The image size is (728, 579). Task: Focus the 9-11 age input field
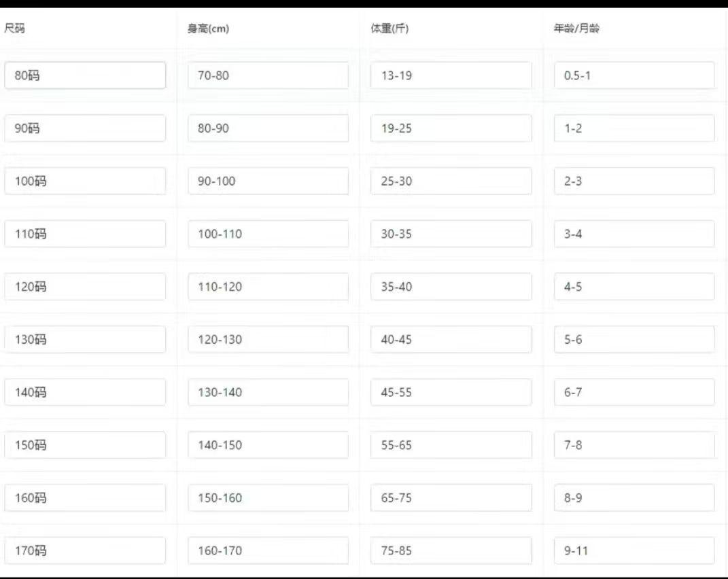tap(634, 550)
